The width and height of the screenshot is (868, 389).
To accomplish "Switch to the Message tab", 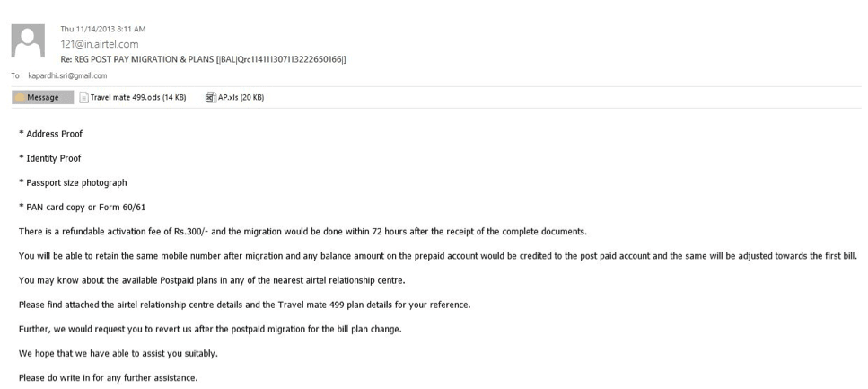I will pos(42,98).
